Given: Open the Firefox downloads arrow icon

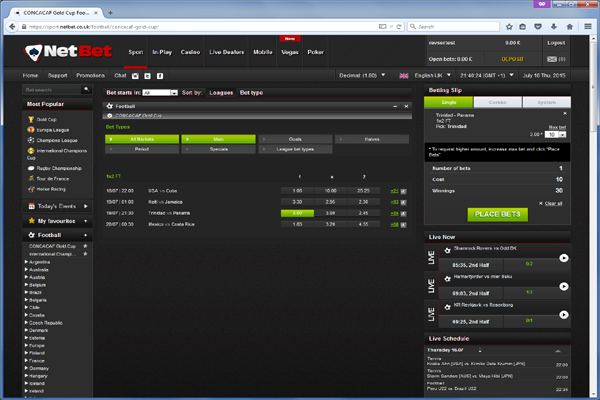Looking at the screenshot, I should [x=554, y=26].
